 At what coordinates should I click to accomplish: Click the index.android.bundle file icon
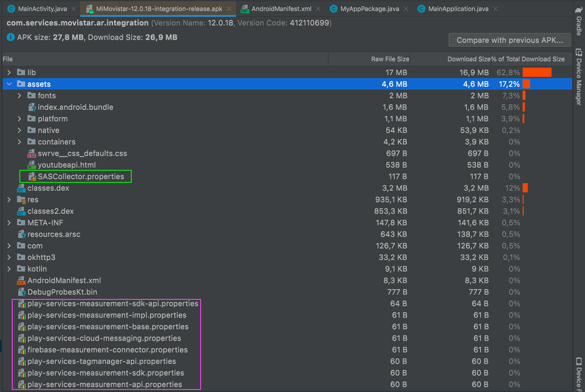coord(32,107)
